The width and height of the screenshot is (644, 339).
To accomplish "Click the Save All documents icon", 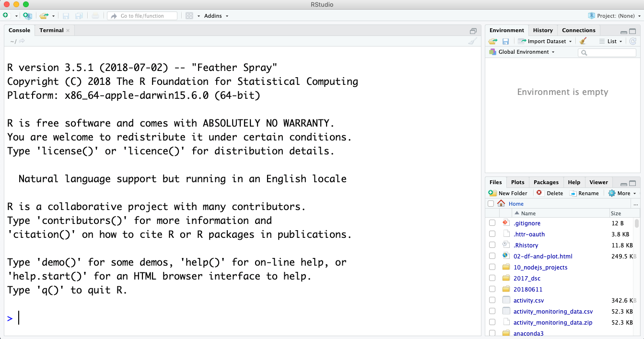I will point(79,16).
